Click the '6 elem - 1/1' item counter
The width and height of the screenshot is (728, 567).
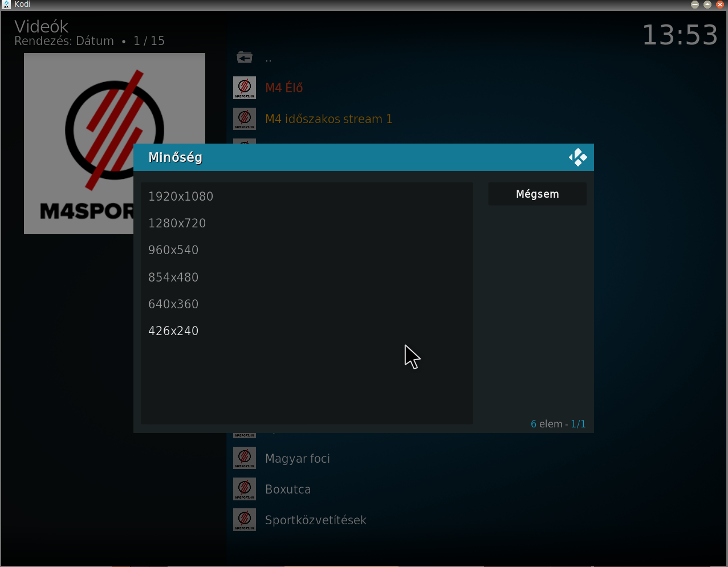click(x=558, y=424)
